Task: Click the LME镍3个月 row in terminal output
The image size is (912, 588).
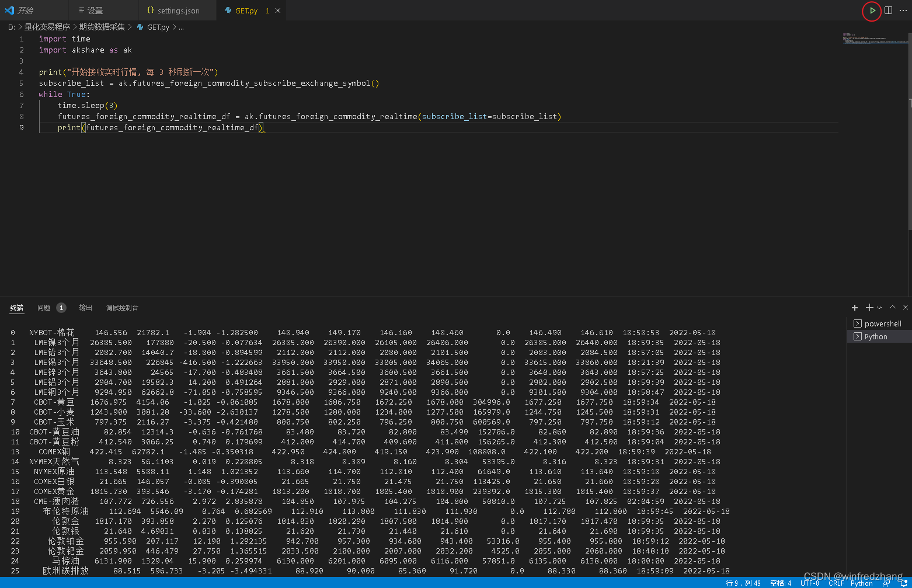Action: click(x=366, y=342)
